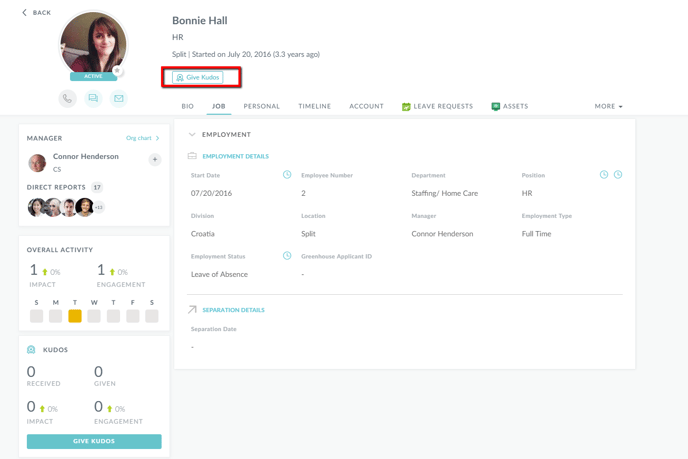Click the Manager field value Connor Henderson
This screenshot has width=688, height=459.
coord(442,234)
